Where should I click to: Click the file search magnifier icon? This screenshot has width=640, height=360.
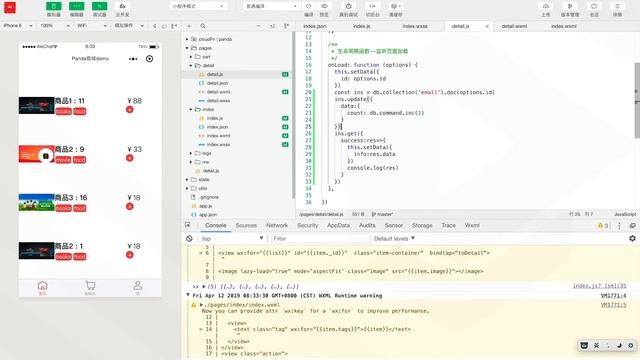[x=203, y=26]
